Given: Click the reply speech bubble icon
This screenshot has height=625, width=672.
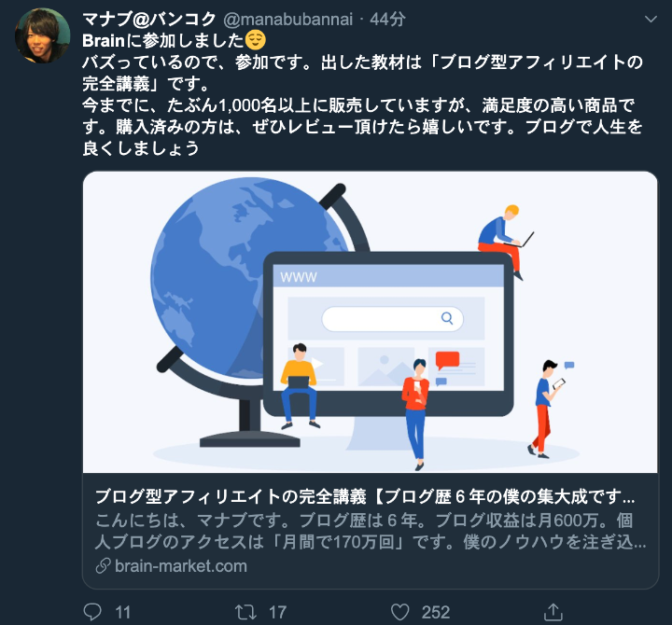Looking at the screenshot, I should coord(92,612).
